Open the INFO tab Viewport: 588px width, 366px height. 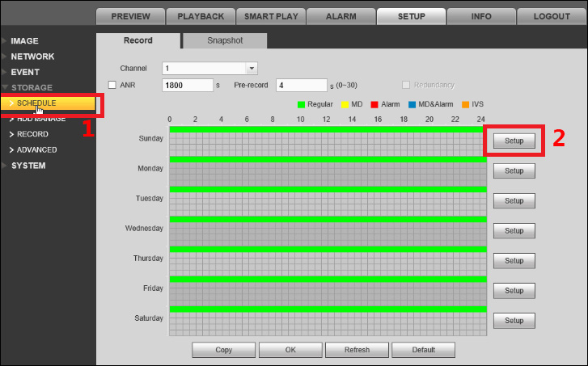coord(481,16)
